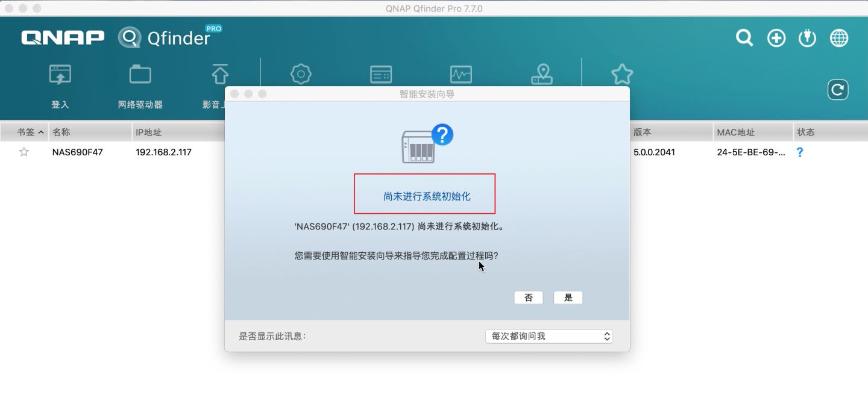Click the device locate map-pin icon
Screen dimensions: 868x401
click(541, 73)
